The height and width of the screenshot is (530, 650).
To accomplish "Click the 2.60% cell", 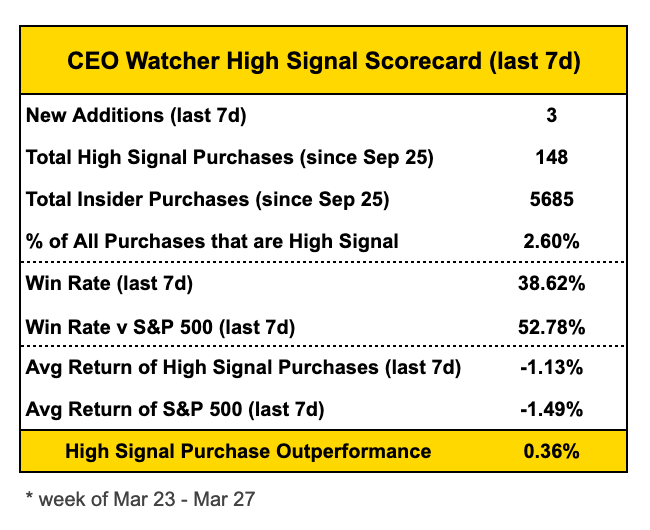I will click(551, 242).
